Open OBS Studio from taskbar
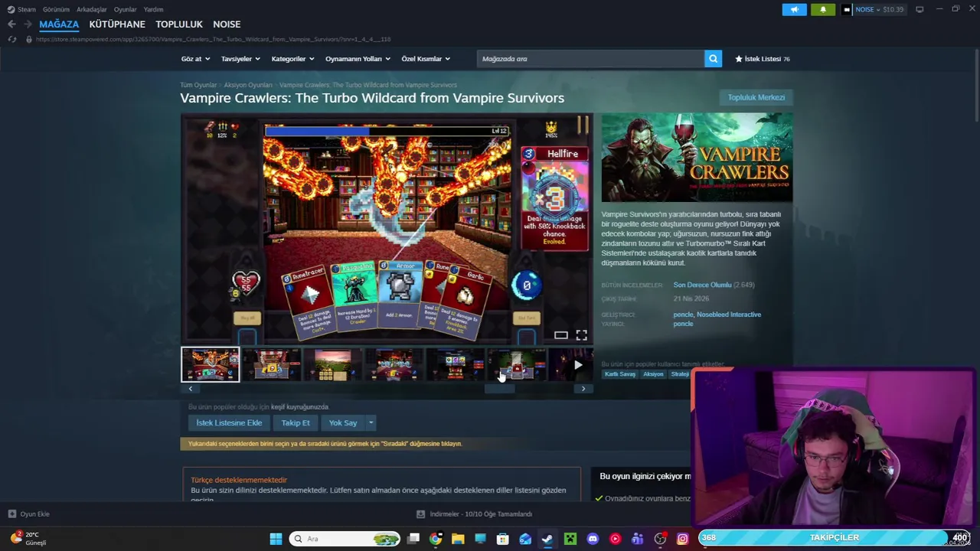Screen dimensions: 980x551 click(x=660, y=539)
